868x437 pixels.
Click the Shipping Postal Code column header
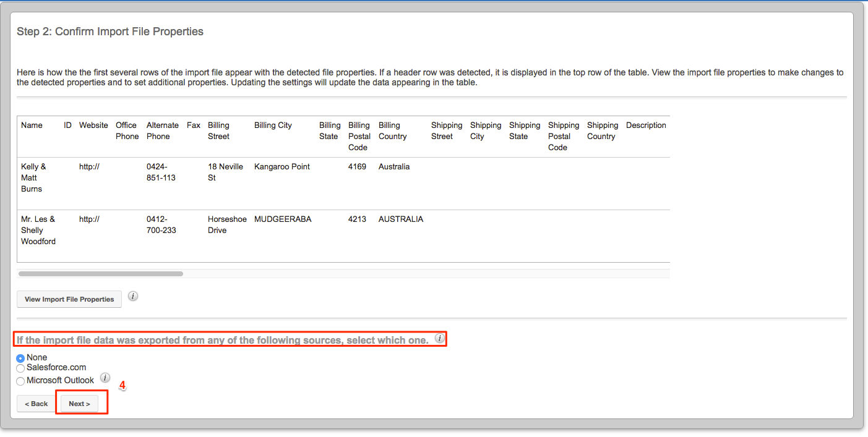click(564, 136)
